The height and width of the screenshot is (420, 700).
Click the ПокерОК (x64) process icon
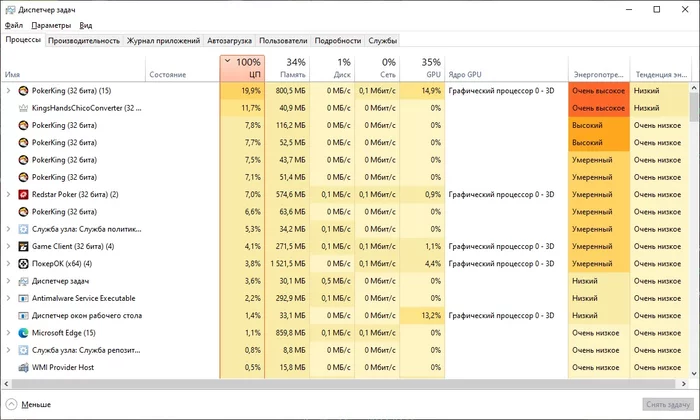click(x=23, y=264)
